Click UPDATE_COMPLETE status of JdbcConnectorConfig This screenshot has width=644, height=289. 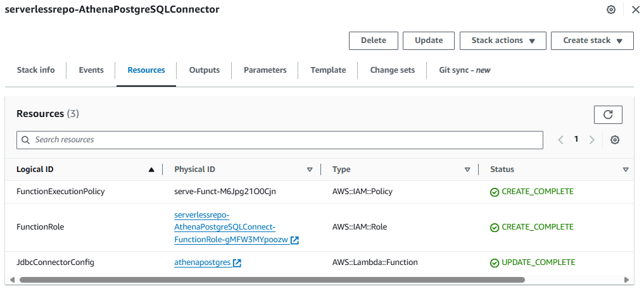533,262
